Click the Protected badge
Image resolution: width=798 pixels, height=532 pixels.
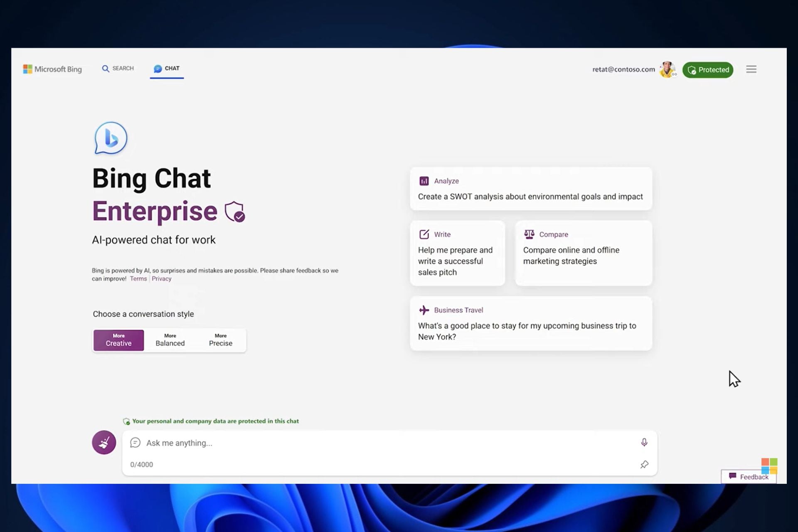708,69
